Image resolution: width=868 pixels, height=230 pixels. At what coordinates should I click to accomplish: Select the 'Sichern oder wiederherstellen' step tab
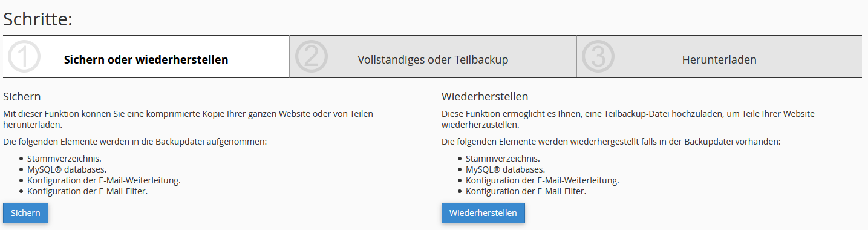coord(146,56)
